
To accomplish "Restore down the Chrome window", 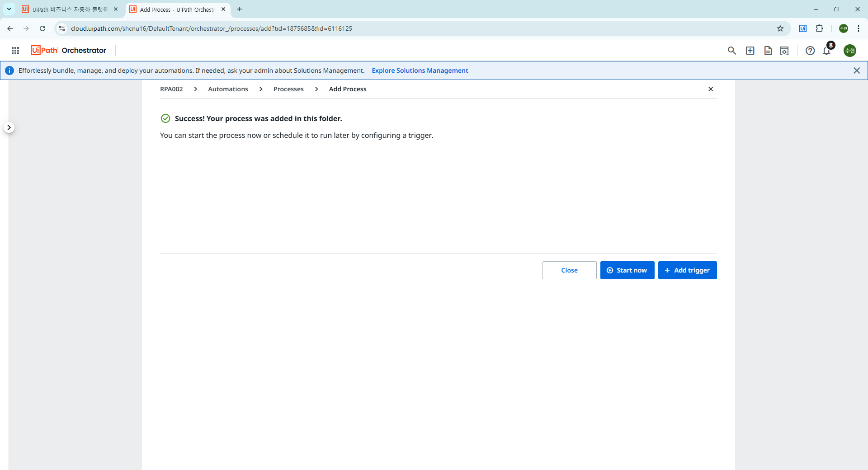I will (x=837, y=9).
